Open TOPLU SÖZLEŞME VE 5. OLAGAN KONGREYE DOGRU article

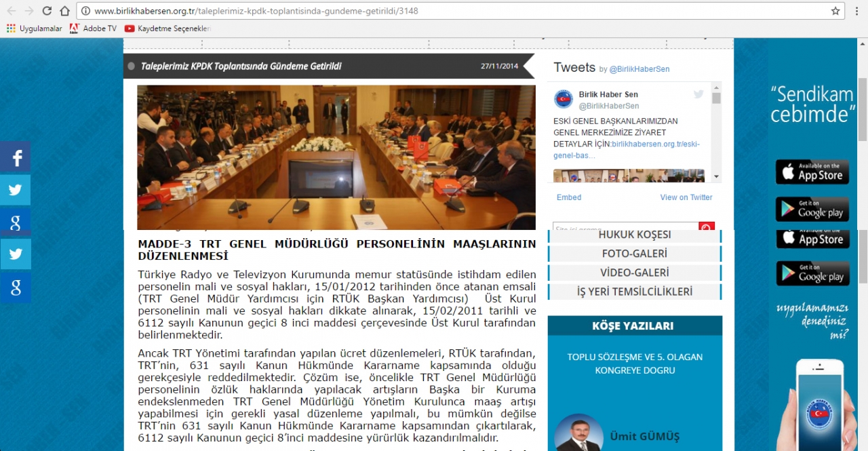635,364
